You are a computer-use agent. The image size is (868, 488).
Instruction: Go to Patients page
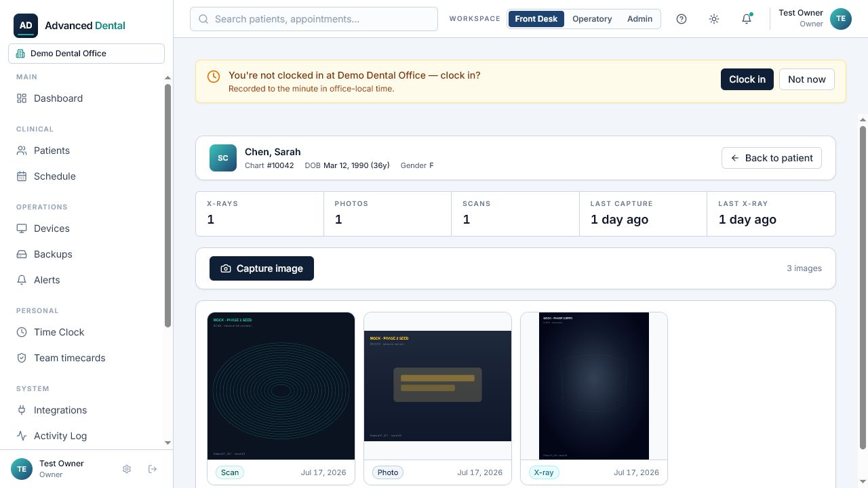click(x=81, y=150)
